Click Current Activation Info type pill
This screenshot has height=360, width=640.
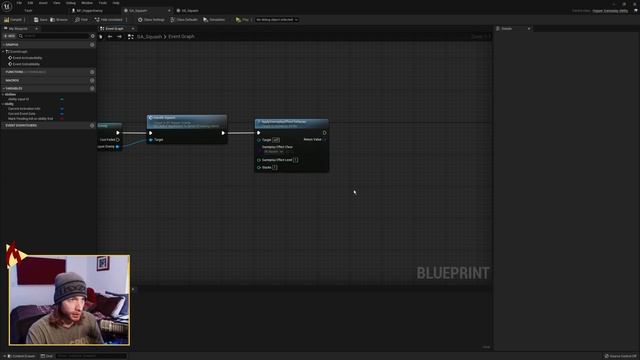[62, 109]
